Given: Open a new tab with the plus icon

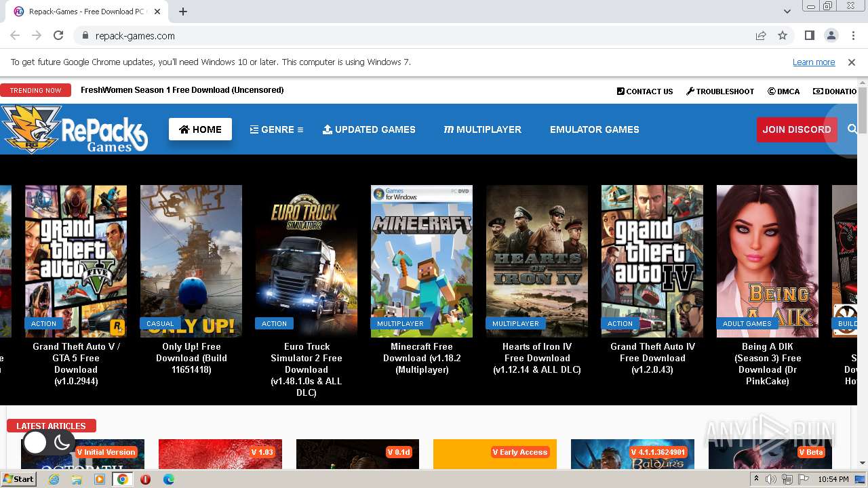Looking at the screenshot, I should 183,12.
